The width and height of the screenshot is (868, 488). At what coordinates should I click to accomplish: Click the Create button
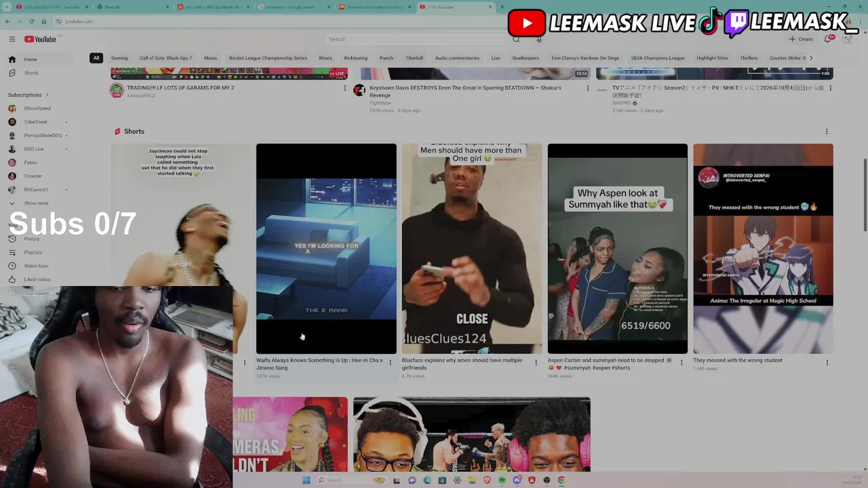(801, 39)
